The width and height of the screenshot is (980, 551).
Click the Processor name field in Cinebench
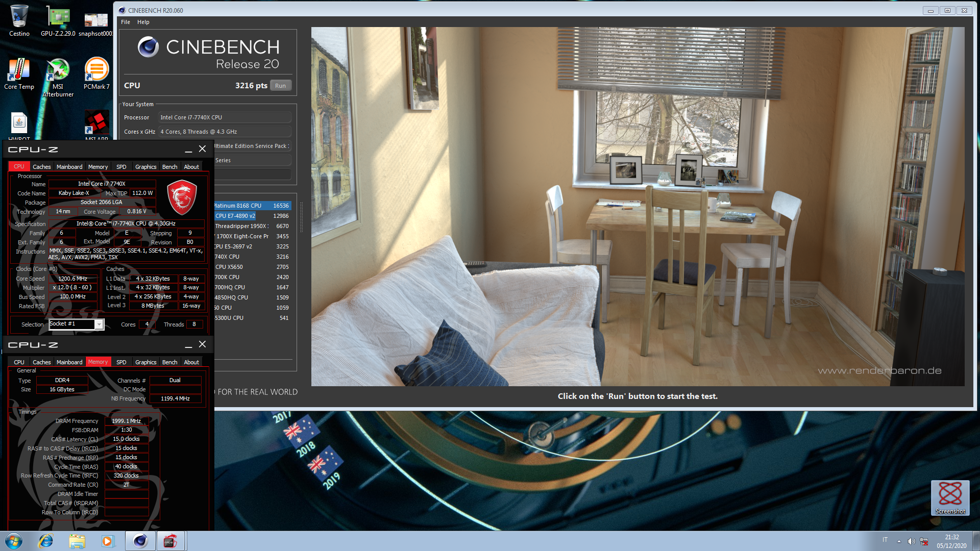click(225, 117)
